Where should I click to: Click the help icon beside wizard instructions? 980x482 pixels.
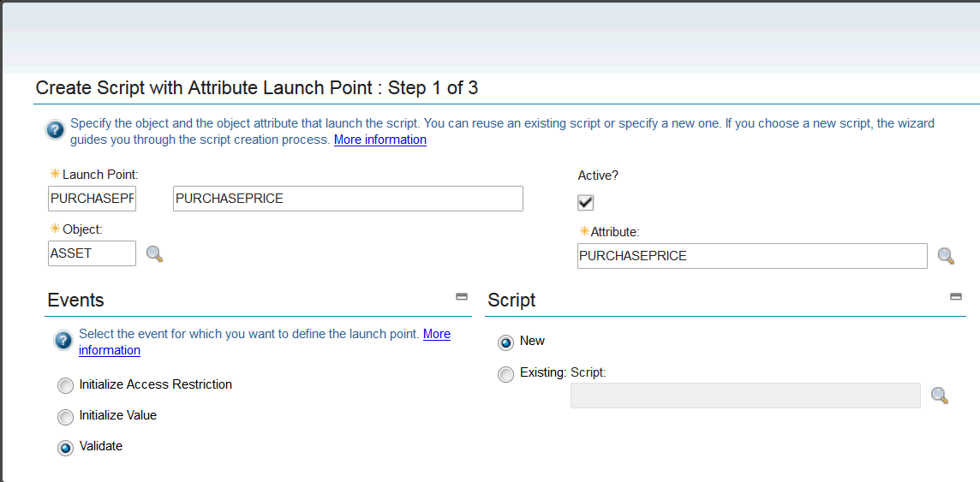coord(55,130)
